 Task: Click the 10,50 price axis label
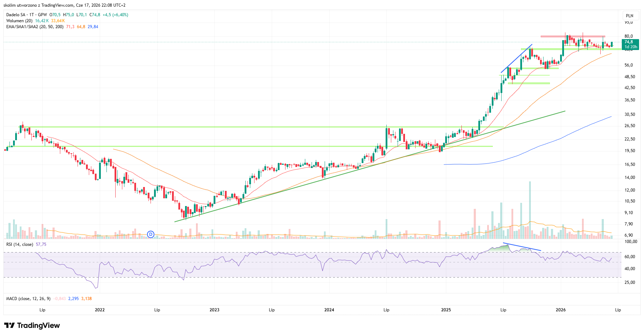630,201
